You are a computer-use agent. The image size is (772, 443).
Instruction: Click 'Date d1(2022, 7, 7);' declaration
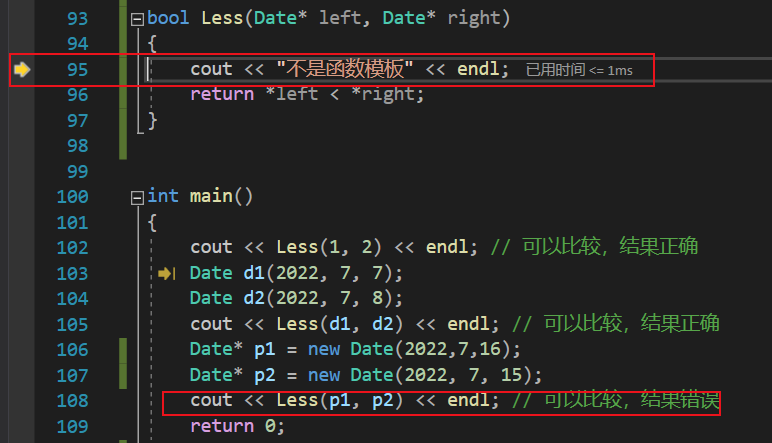tap(296, 273)
